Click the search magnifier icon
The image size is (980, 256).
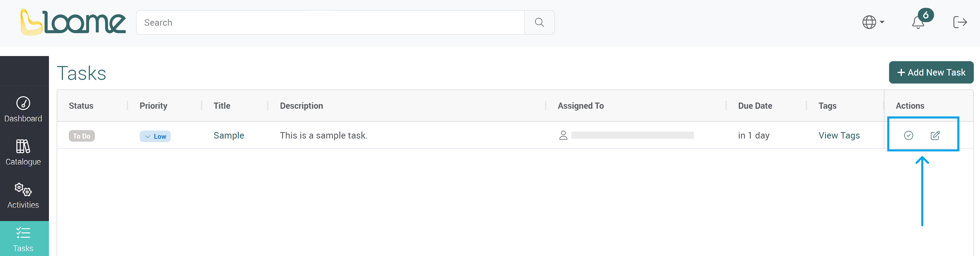539,22
